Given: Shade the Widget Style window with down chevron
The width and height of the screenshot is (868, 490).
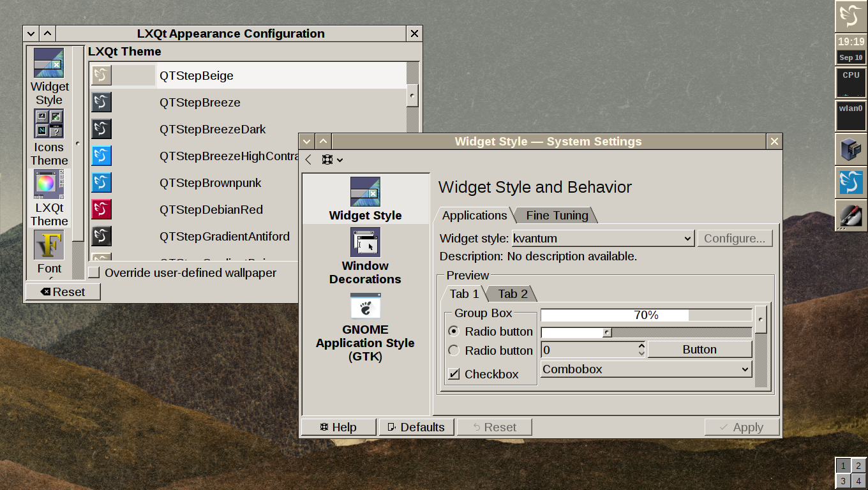Looking at the screenshot, I should pyautogui.click(x=307, y=142).
